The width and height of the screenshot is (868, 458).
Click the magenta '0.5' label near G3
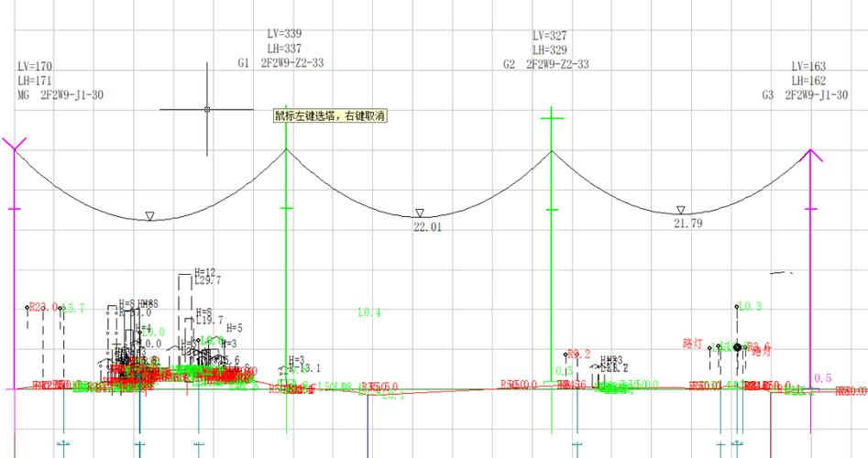click(822, 377)
